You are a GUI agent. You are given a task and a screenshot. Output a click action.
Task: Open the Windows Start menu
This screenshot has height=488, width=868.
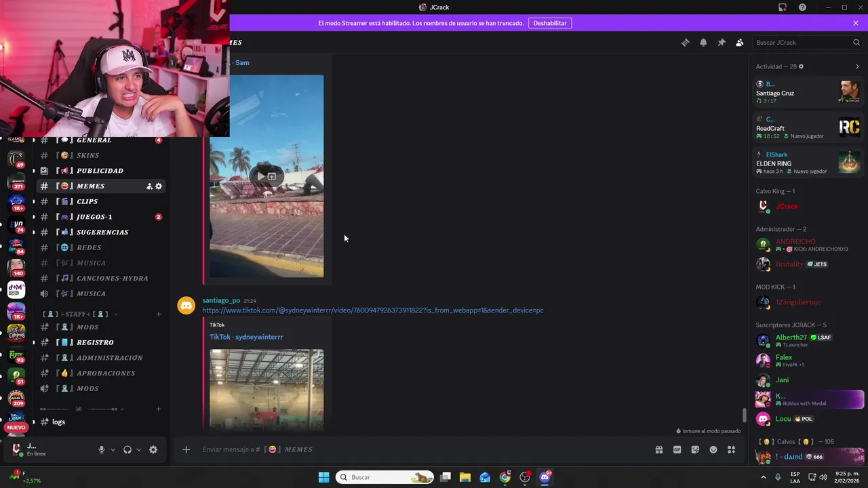click(x=323, y=477)
